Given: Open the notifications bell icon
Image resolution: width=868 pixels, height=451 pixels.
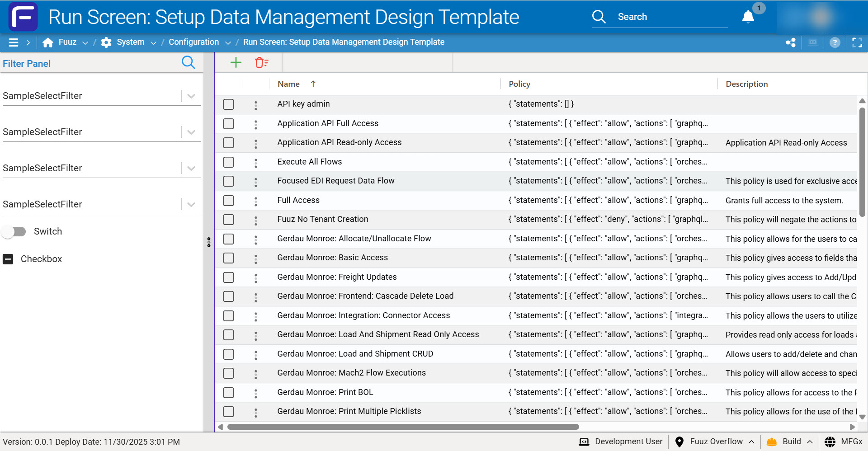Looking at the screenshot, I should (x=748, y=17).
